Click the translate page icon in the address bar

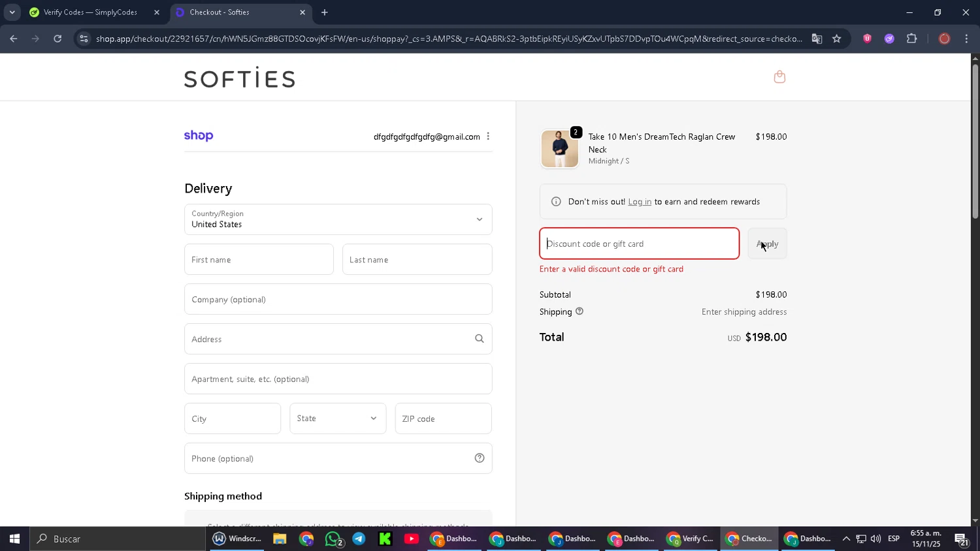coord(817,39)
